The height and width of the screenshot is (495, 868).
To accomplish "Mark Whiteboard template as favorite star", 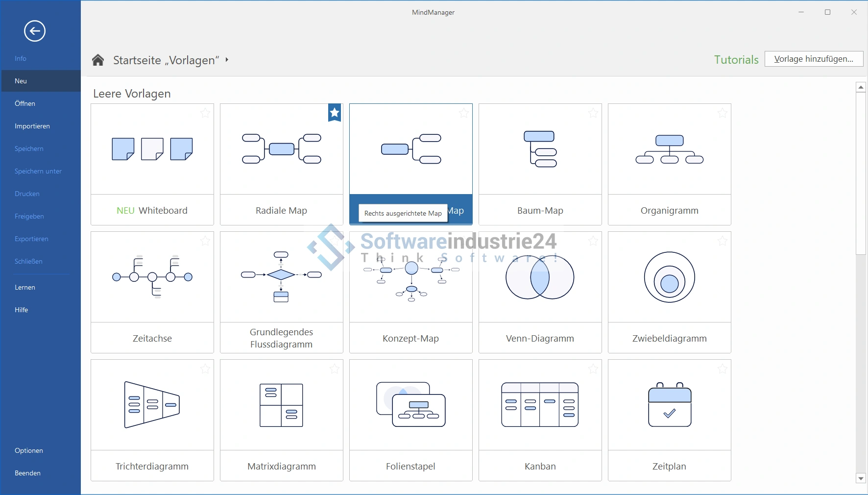I will [205, 113].
